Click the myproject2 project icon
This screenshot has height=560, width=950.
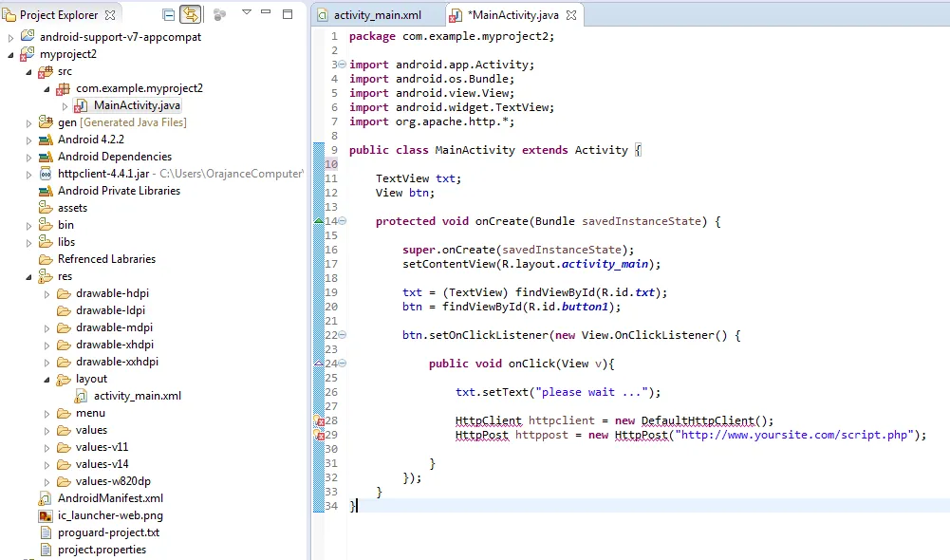[27, 54]
